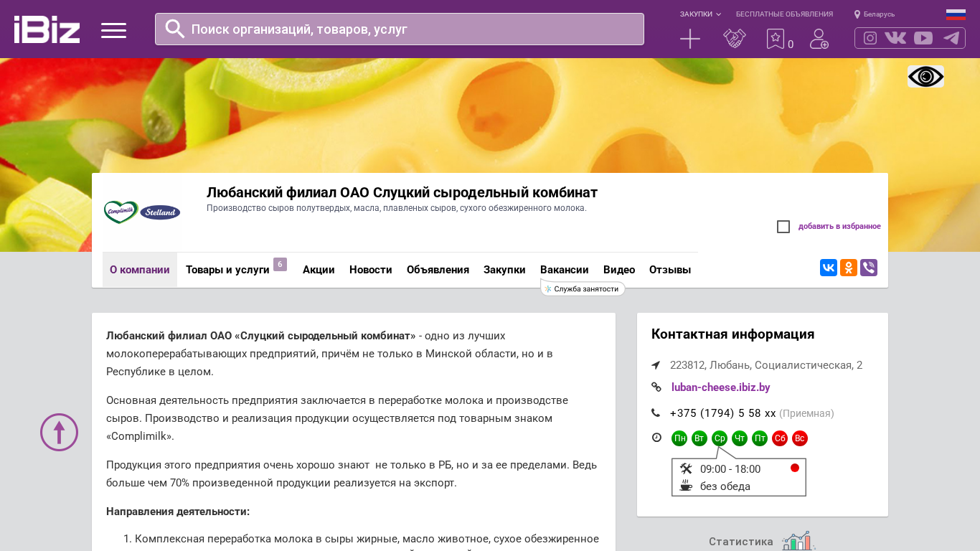
Task: Open the hamburger menu
Action: [x=113, y=30]
